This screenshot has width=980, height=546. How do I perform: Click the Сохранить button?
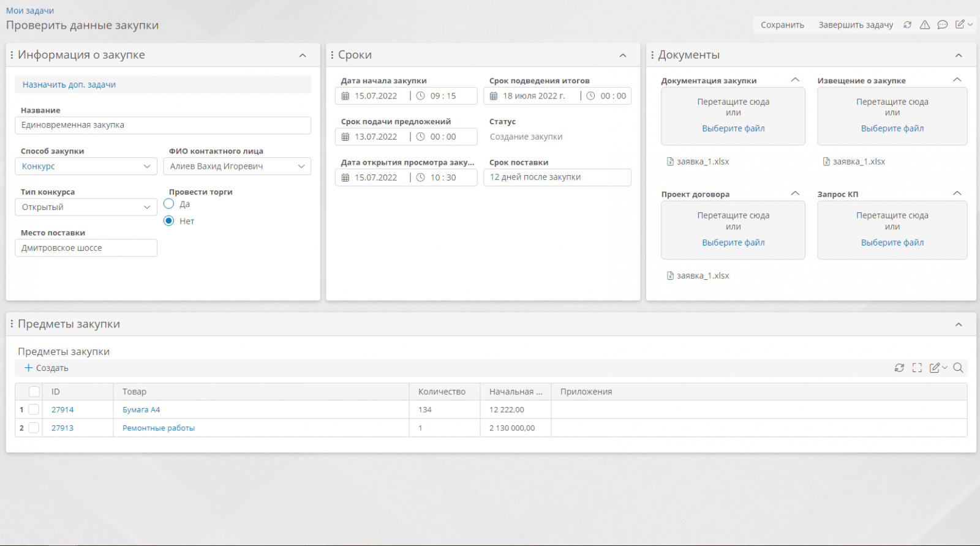(782, 25)
